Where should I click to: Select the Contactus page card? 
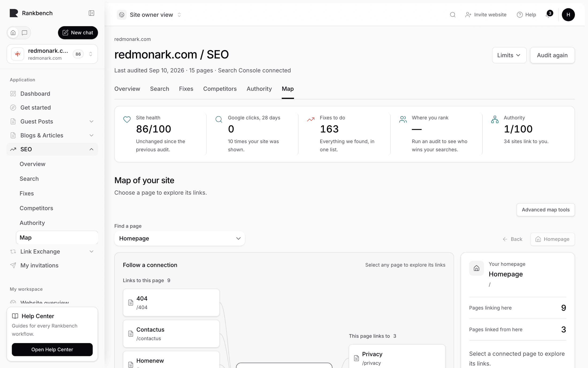[x=171, y=334]
